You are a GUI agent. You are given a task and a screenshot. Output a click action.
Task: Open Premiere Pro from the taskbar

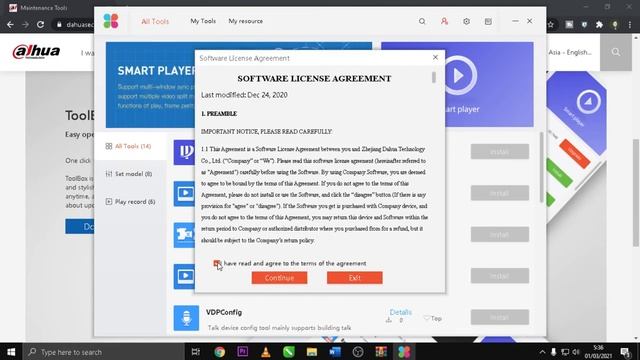coord(242,352)
